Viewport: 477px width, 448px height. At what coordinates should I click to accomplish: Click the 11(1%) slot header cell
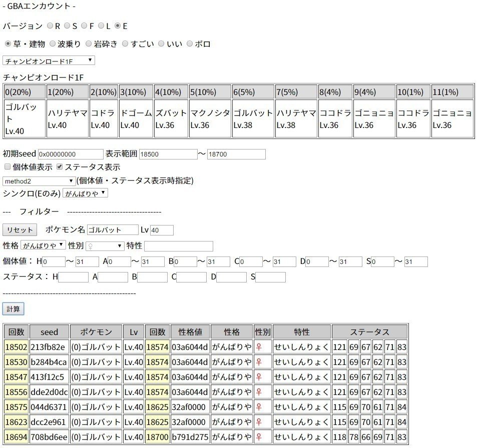[452, 92]
